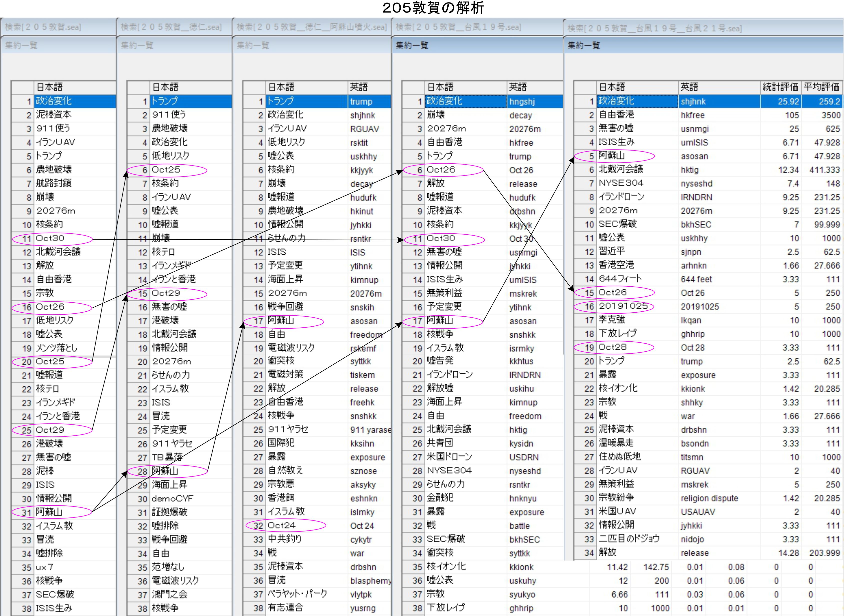The image size is (844, 616).
Task: Select トランプ row 1 in second list
Action: click(x=165, y=101)
